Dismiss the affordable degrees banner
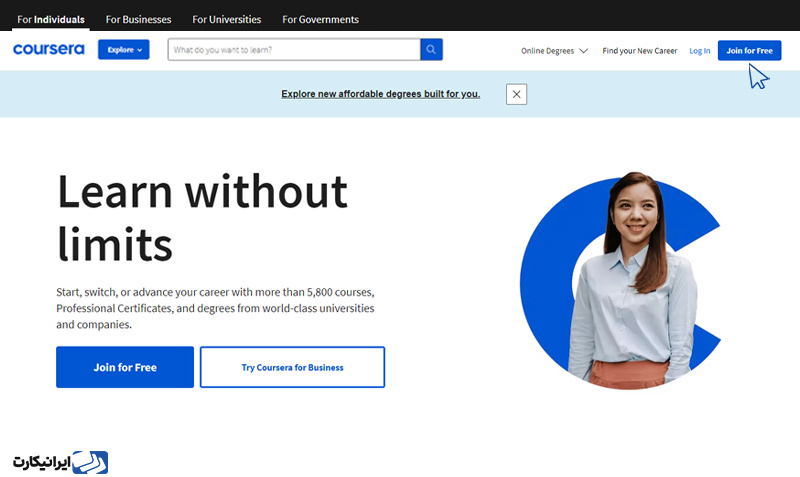 [x=516, y=94]
